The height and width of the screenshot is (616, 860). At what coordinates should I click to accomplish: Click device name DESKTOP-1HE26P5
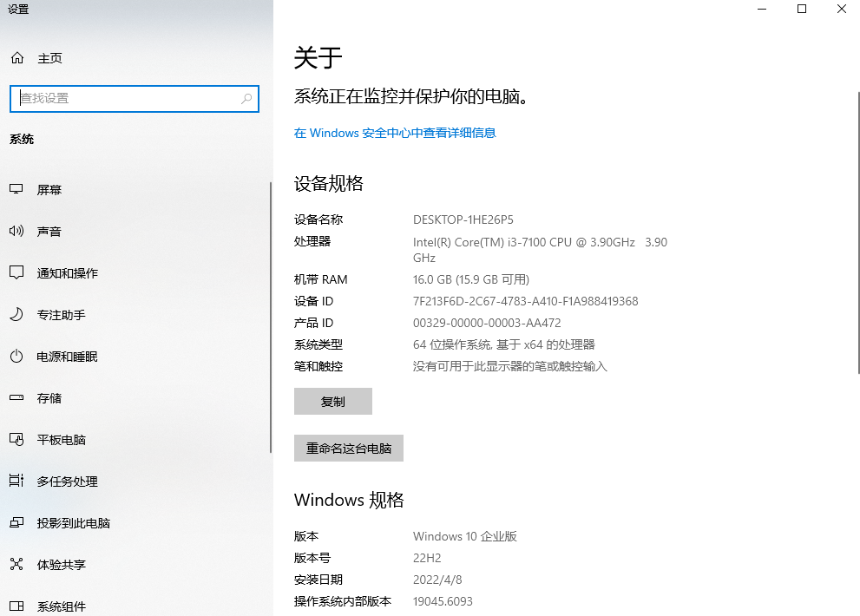(x=463, y=220)
